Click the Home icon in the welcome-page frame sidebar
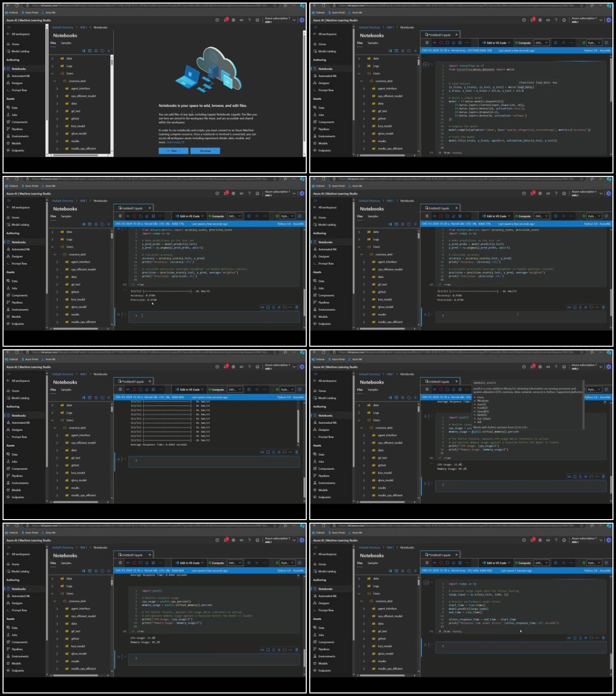 (8, 44)
